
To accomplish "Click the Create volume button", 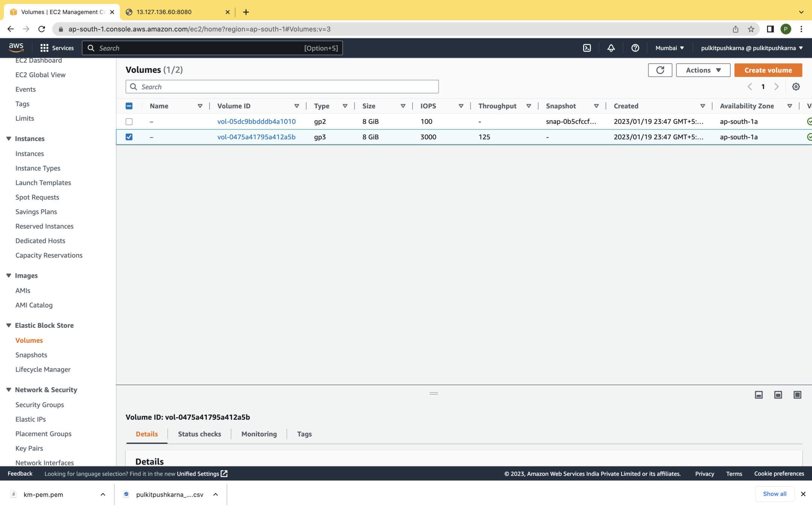I will 768,70.
